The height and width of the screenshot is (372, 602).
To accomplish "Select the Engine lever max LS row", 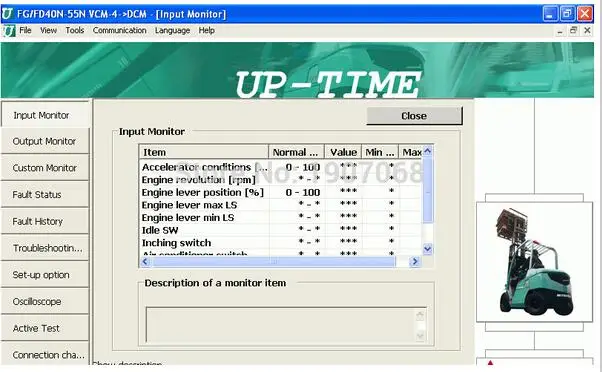I will (x=281, y=205).
